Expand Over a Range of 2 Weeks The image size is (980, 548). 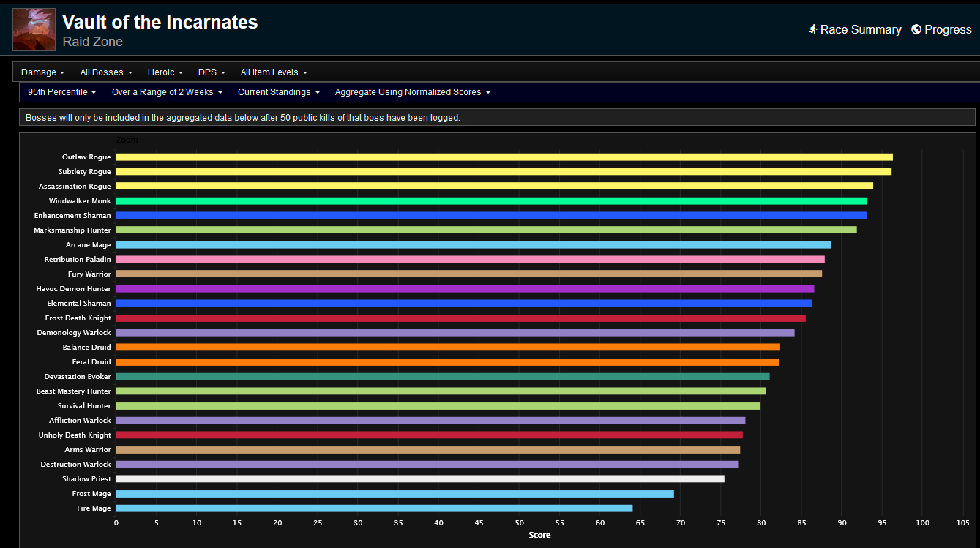(167, 92)
